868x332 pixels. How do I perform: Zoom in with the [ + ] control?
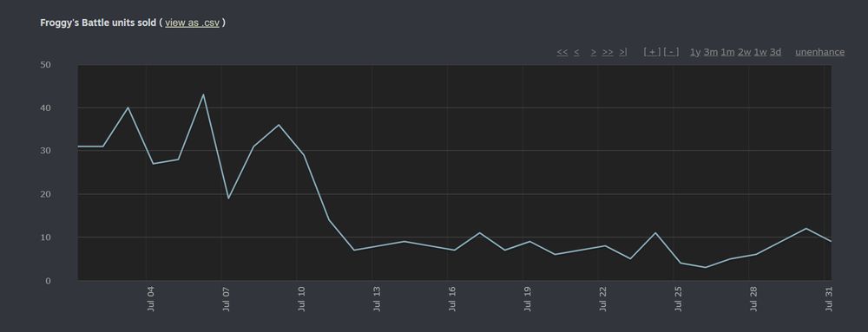pyautogui.click(x=652, y=52)
